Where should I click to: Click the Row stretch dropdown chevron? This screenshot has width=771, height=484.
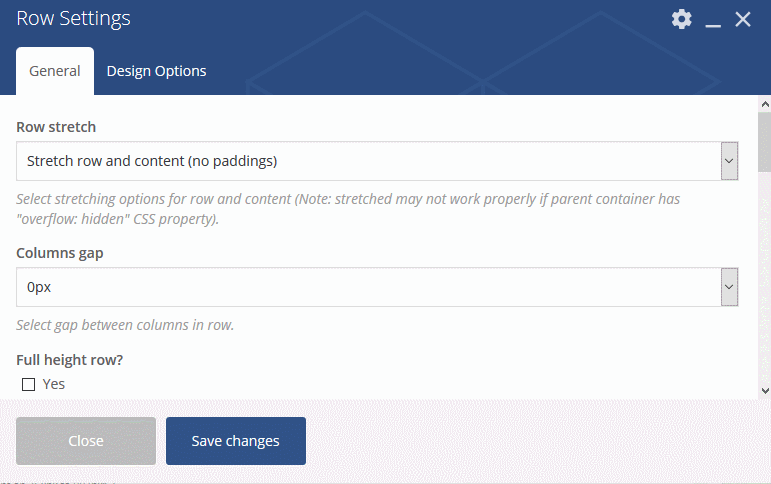(x=729, y=161)
